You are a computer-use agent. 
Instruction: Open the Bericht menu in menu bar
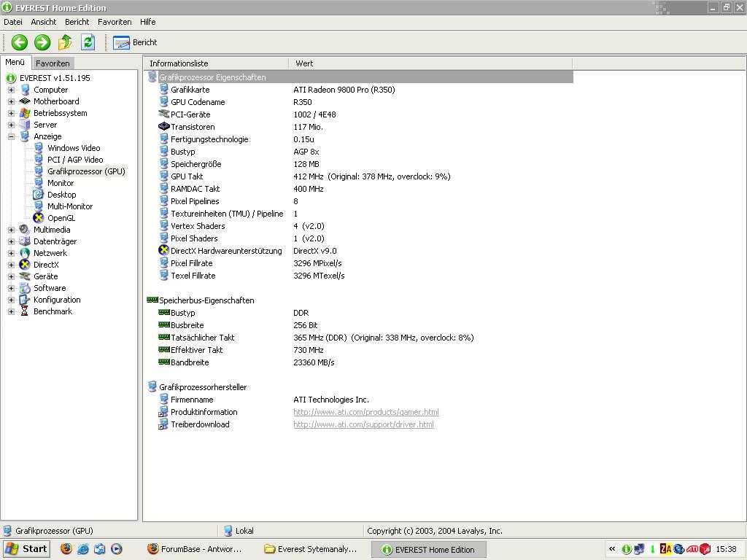click(77, 22)
